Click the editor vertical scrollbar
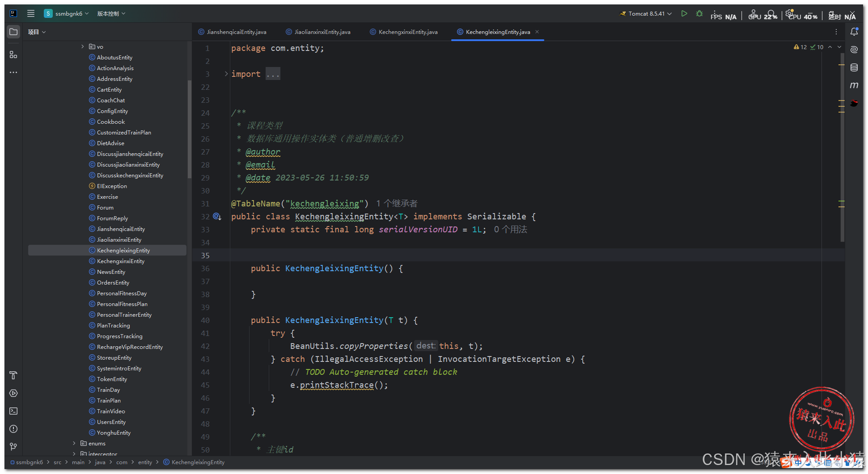This screenshot has height=474, width=868. pyautogui.click(x=843, y=147)
